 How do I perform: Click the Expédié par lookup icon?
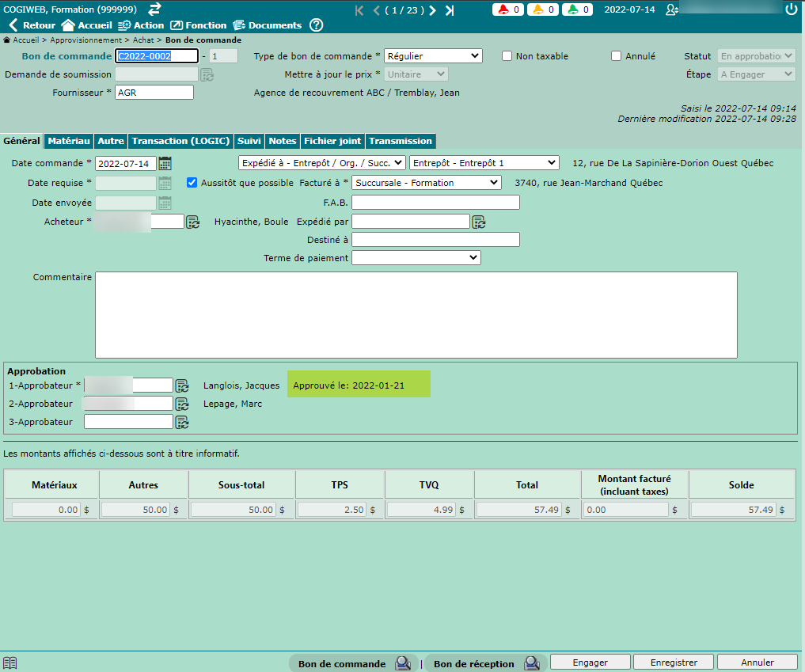(x=479, y=222)
